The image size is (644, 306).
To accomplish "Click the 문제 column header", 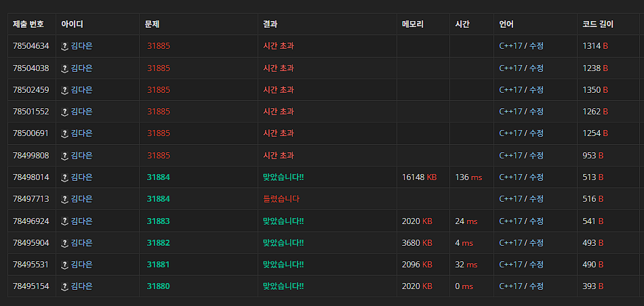I will (x=152, y=24).
